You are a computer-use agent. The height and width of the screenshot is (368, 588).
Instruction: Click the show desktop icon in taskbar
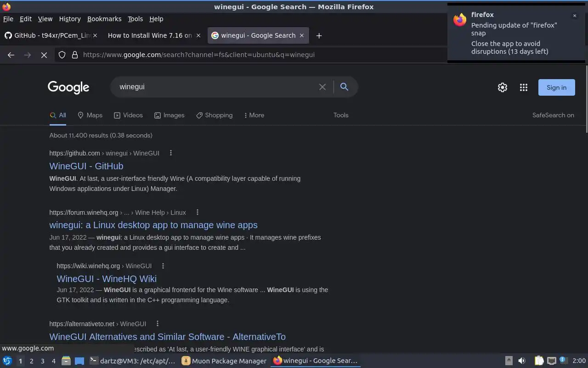79,361
